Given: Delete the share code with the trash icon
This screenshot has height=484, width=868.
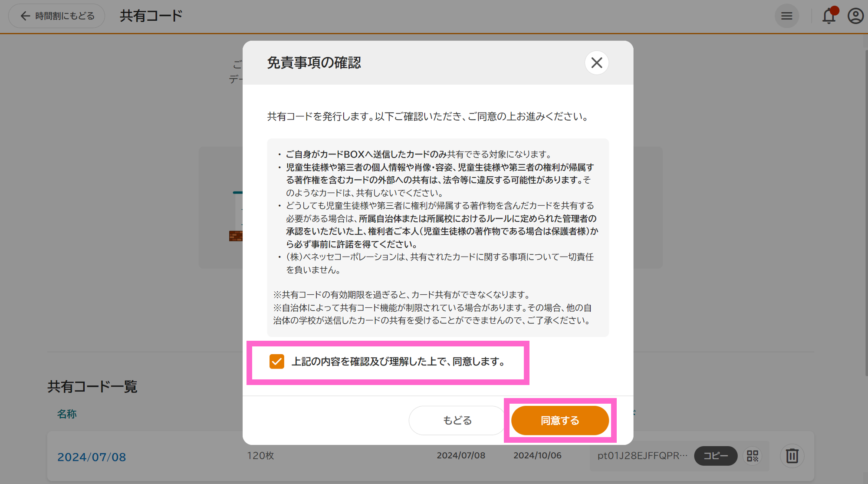Looking at the screenshot, I should point(792,456).
